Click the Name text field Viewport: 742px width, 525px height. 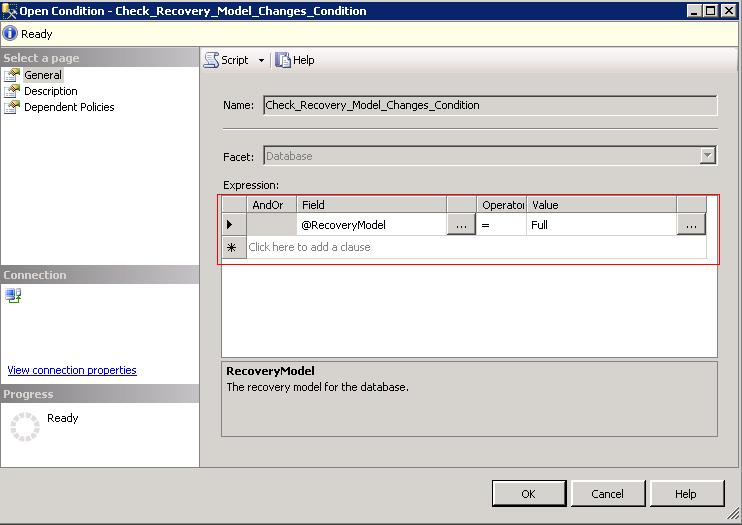click(490, 106)
